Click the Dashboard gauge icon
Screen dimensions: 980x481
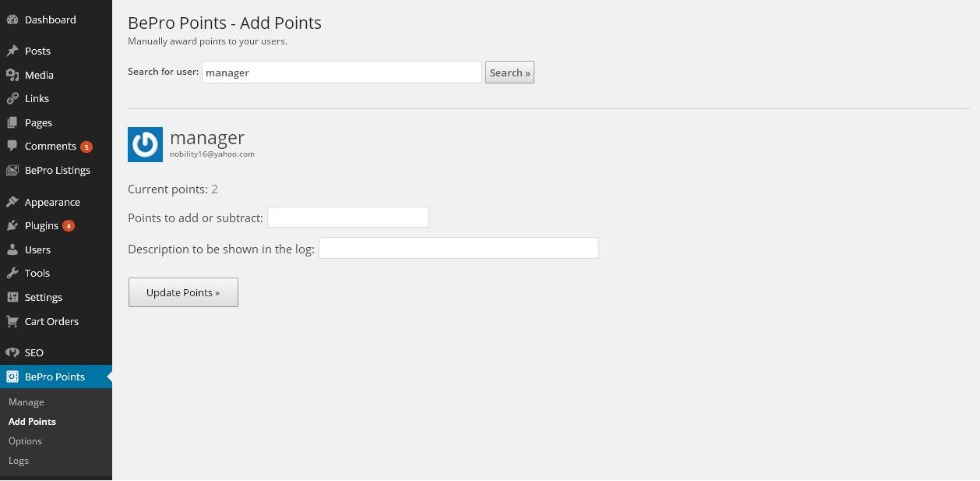click(12, 19)
